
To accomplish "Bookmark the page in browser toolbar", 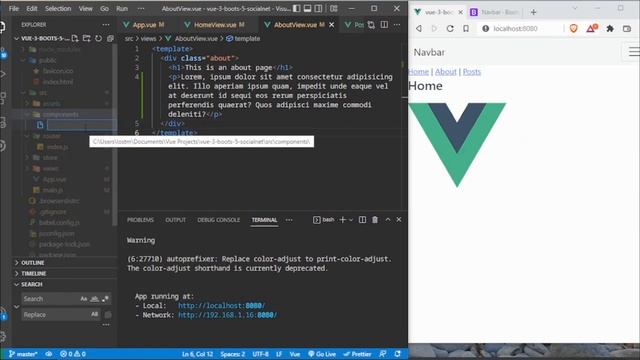I will point(466,29).
